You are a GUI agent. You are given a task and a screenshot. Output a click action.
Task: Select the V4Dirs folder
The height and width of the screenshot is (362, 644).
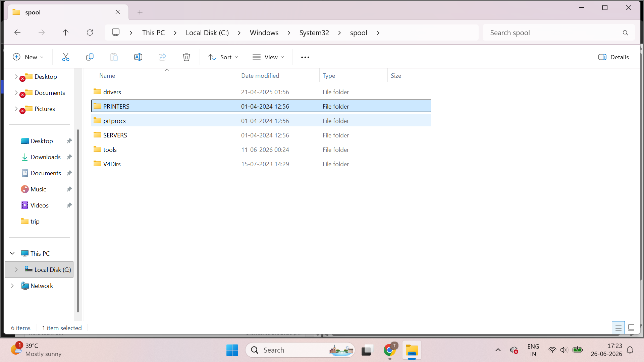261,164
